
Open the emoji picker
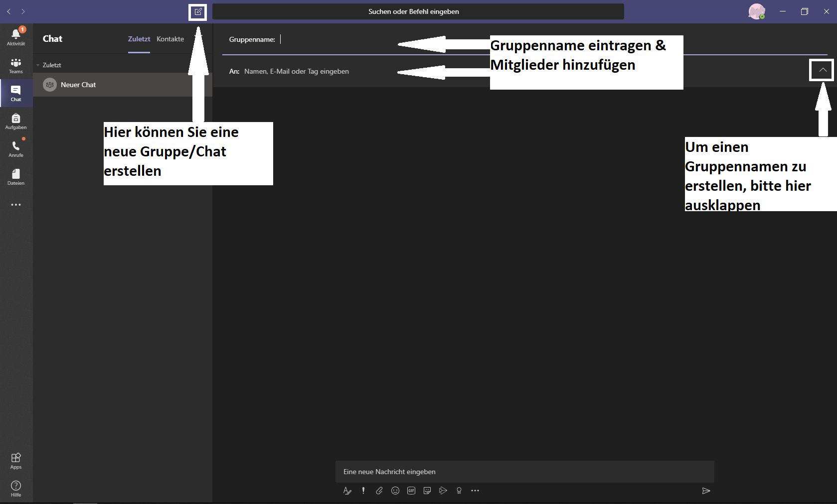coord(395,491)
